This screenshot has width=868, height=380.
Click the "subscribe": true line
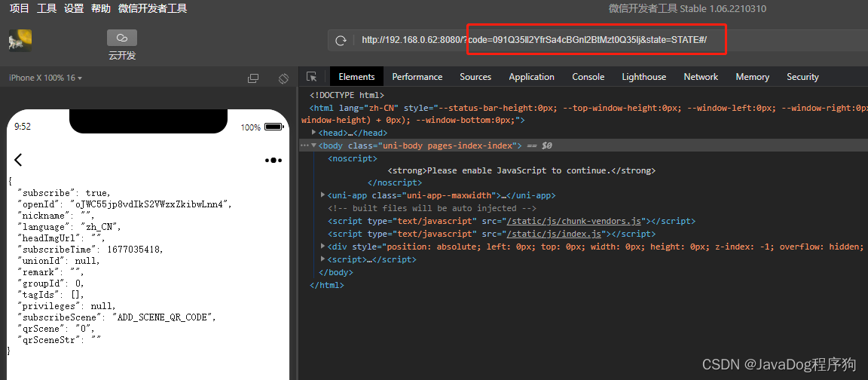(x=64, y=193)
